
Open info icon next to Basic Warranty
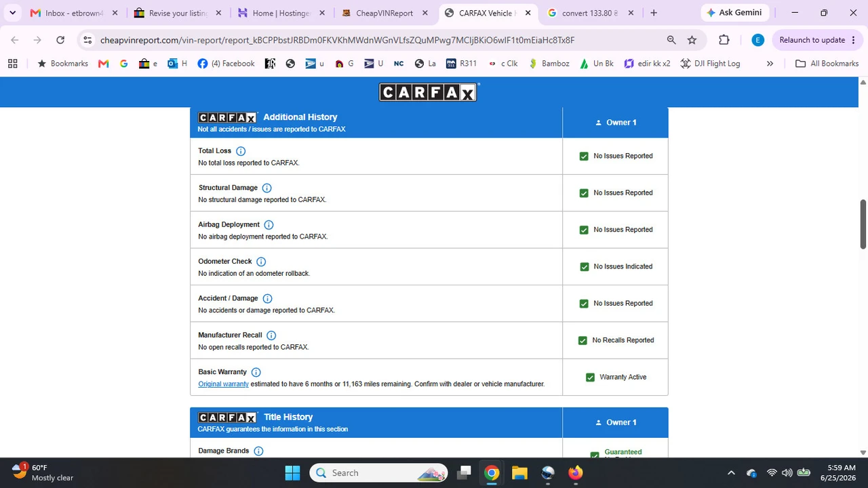click(x=256, y=372)
